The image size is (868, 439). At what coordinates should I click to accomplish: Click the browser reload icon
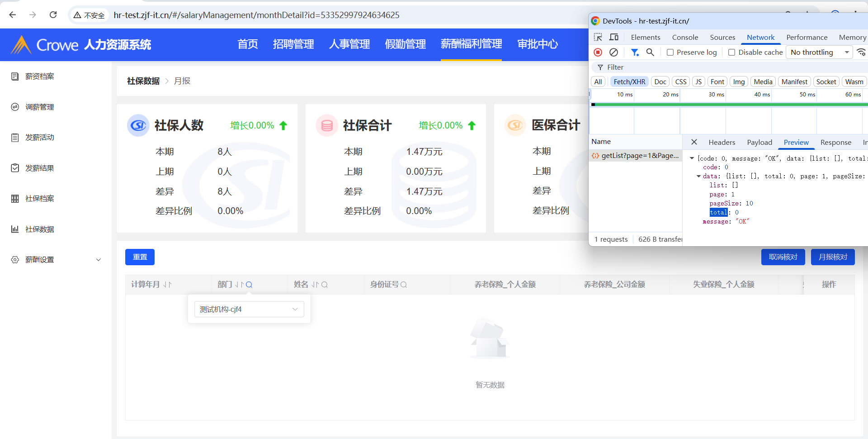coord(53,15)
